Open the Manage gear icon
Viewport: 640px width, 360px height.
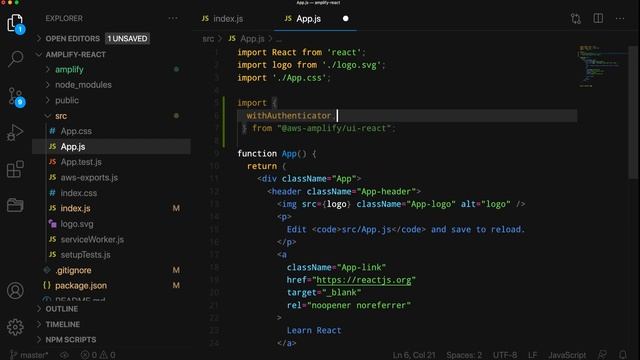click(x=15, y=327)
